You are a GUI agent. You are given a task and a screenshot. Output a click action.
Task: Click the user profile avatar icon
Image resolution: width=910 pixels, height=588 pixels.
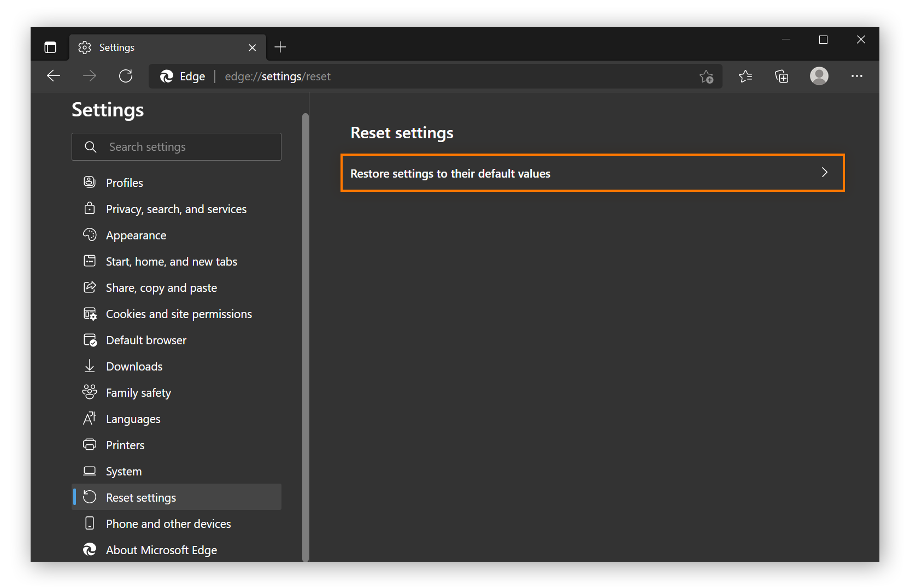click(819, 76)
